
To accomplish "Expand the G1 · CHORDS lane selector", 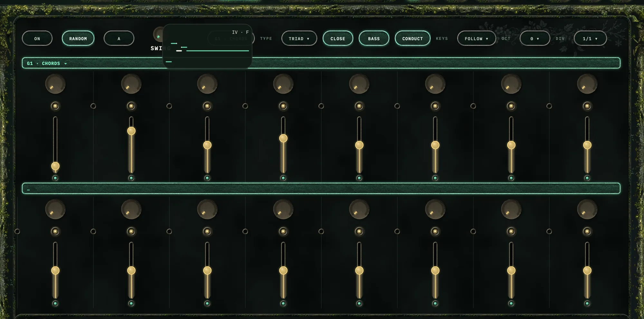I will coord(321,63).
